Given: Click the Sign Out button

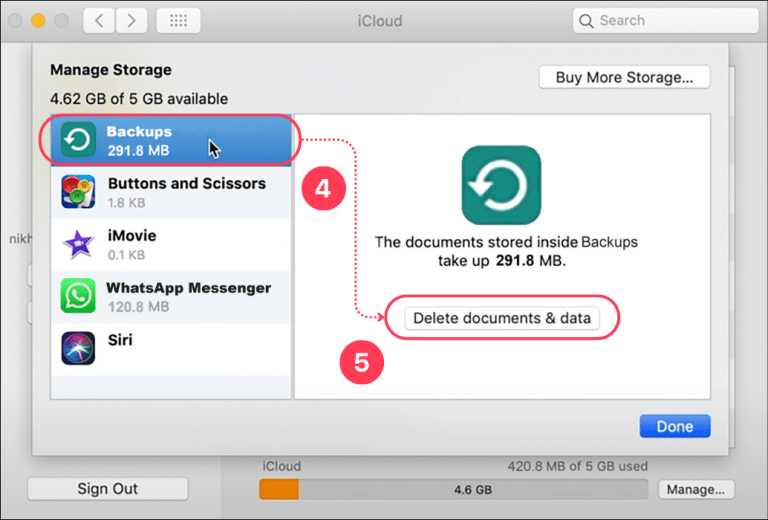Looking at the screenshot, I should [108, 489].
